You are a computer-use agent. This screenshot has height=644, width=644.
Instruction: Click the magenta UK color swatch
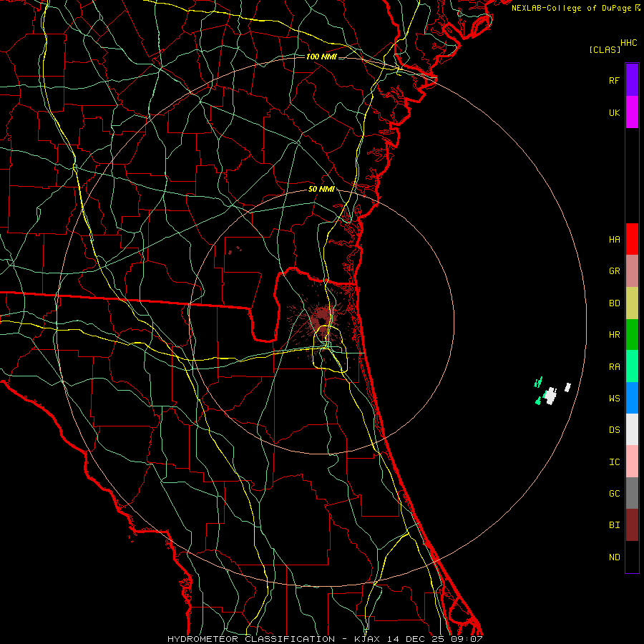(632, 112)
